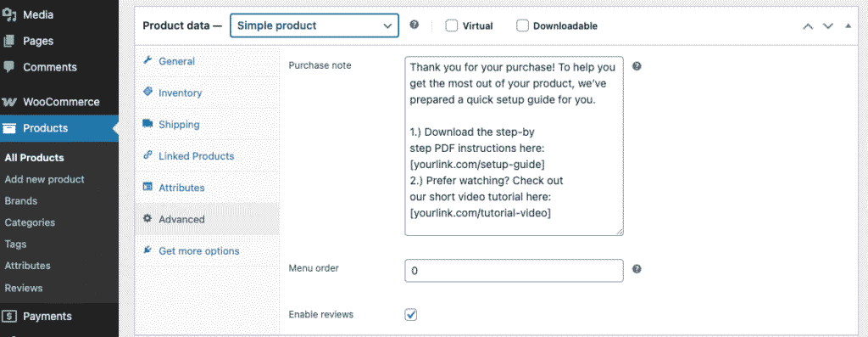Enable the Virtual checkbox

click(452, 25)
